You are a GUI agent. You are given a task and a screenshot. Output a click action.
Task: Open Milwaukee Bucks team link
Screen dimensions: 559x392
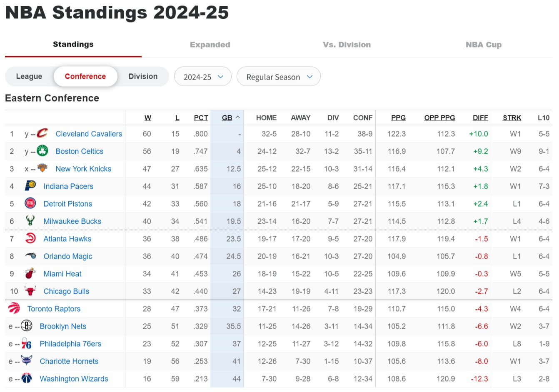coord(72,221)
